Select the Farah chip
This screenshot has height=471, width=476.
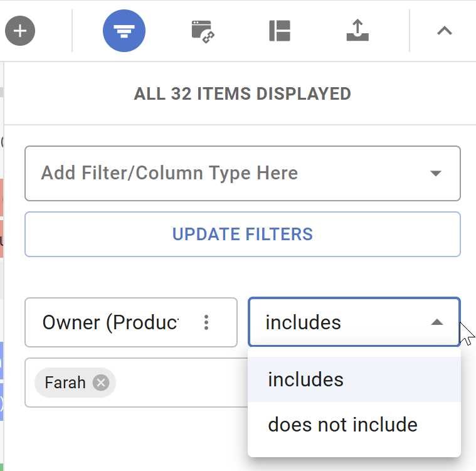[x=65, y=383]
